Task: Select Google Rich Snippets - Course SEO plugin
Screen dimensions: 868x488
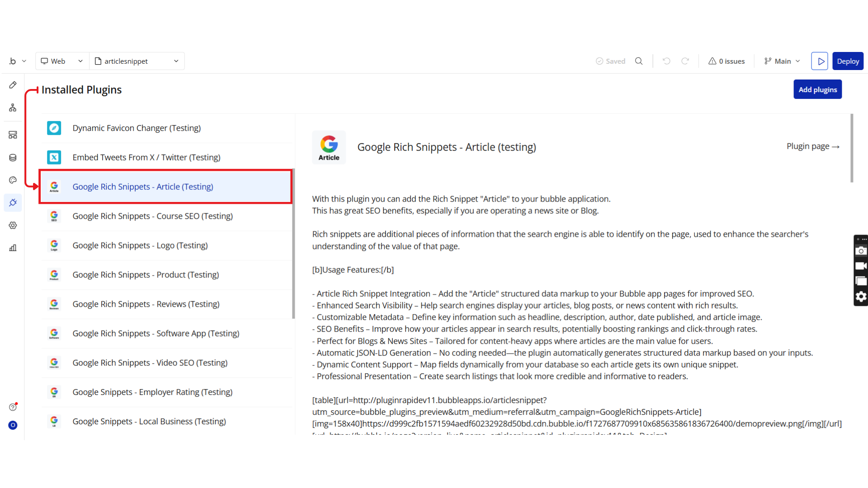Action: (152, 216)
